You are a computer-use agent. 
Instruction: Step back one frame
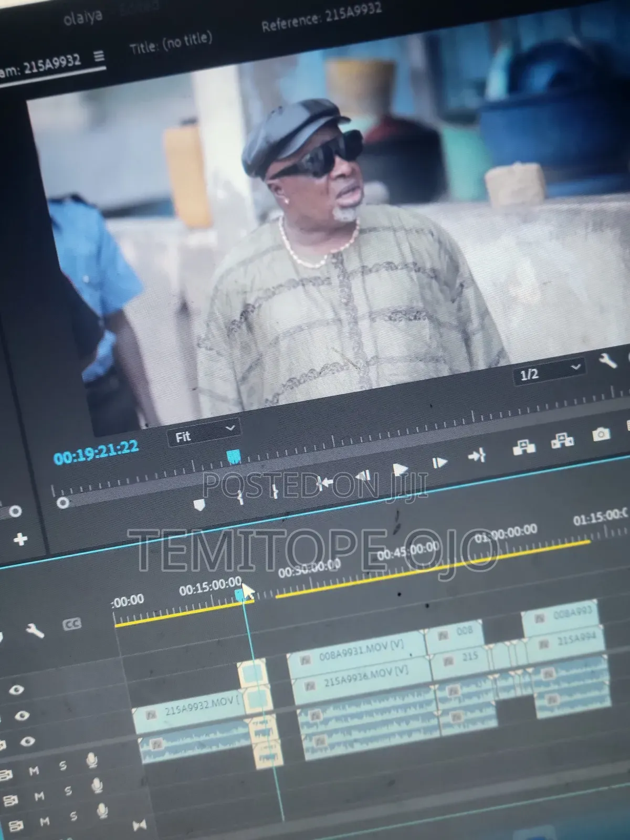[362, 477]
